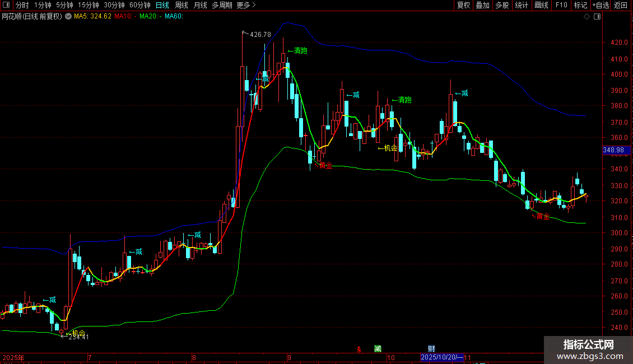Toggle the right side panel icon
The image size is (633, 364).
597,17
